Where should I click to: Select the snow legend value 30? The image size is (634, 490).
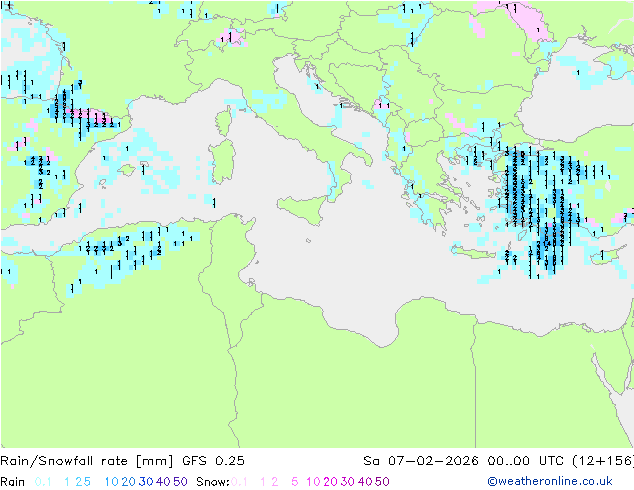[x=348, y=482]
